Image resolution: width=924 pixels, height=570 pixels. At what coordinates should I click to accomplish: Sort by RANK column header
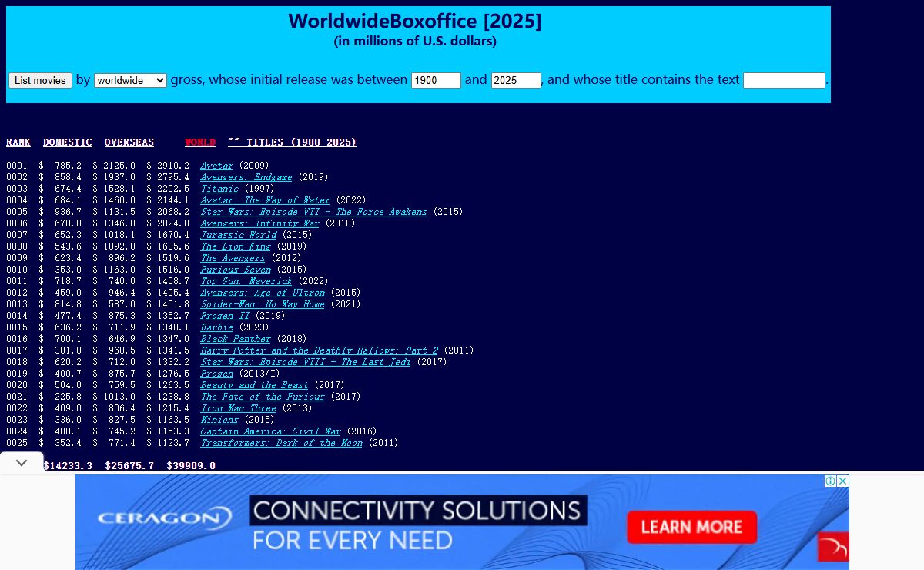pos(18,142)
